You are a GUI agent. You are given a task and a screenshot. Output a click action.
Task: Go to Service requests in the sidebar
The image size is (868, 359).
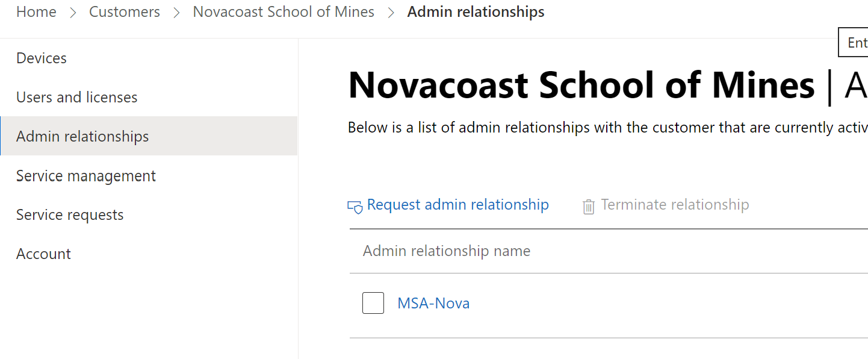click(70, 215)
